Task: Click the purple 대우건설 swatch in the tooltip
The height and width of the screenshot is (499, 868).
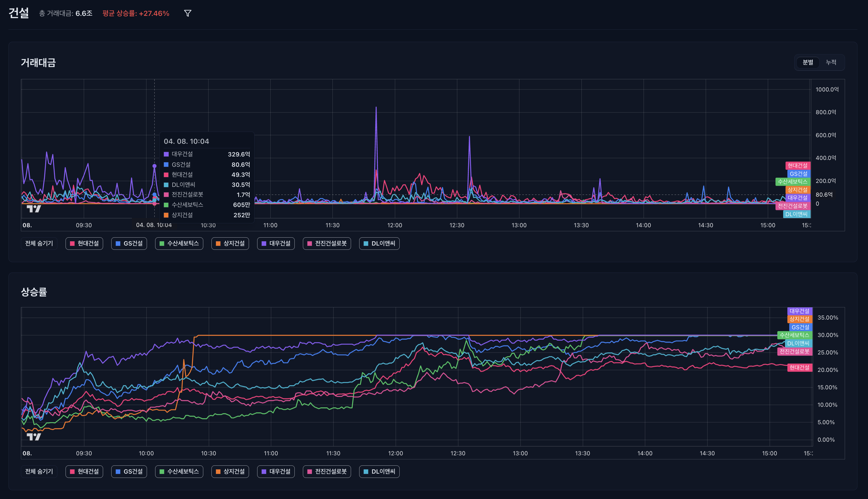Action: pos(166,154)
